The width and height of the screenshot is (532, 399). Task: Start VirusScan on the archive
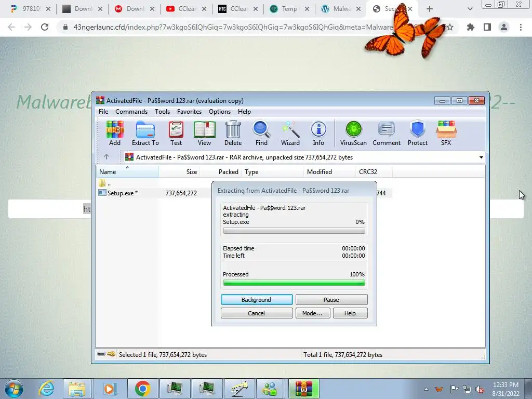(x=353, y=133)
